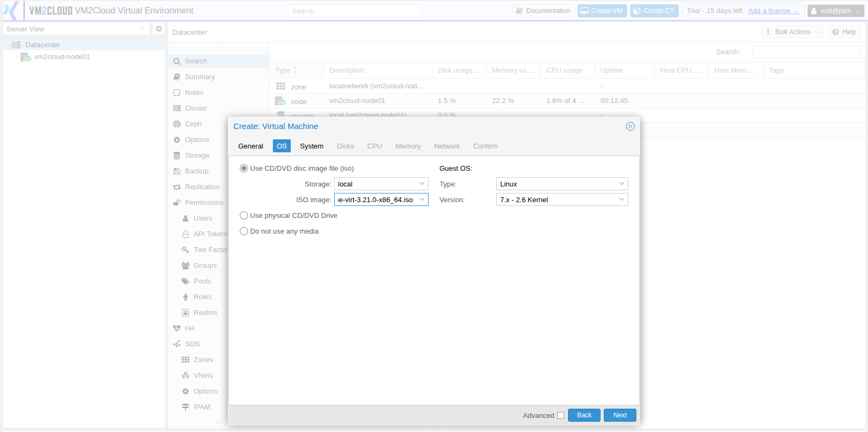Choose Do not use any media radio
Image resolution: width=868 pixels, height=432 pixels.
(244, 231)
